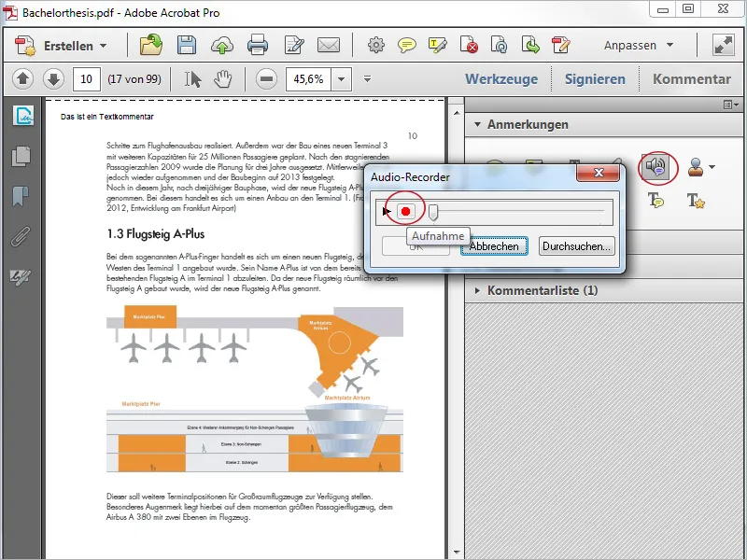Click the document scrollbar up arrow

tap(457, 113)
